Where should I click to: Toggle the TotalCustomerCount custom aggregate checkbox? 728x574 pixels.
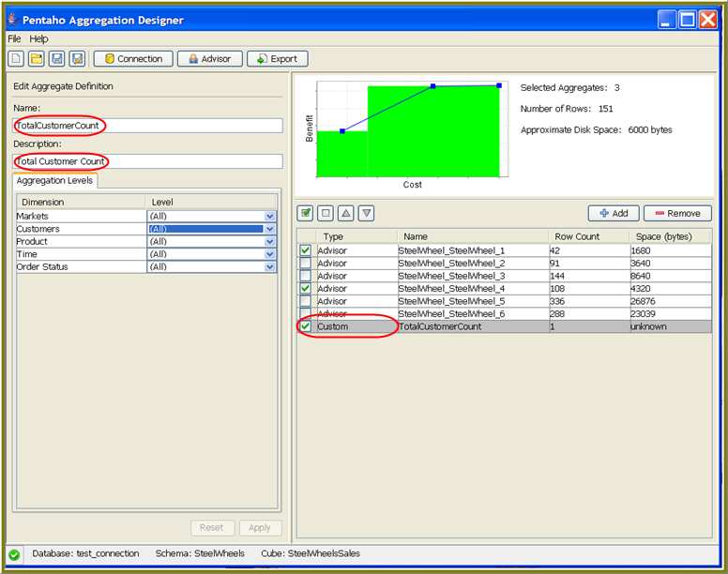point(305,326)
